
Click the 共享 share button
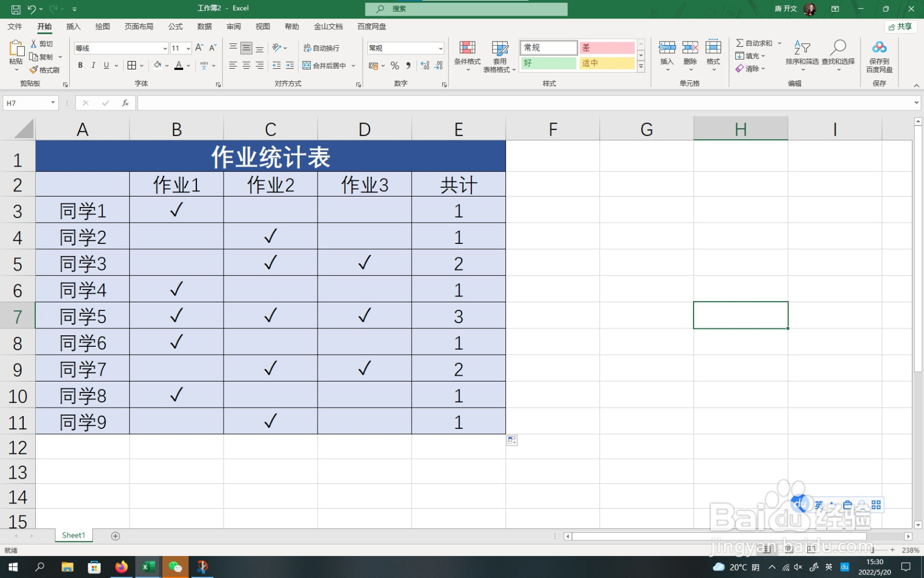pyautogui.click(x=901, y=27)
